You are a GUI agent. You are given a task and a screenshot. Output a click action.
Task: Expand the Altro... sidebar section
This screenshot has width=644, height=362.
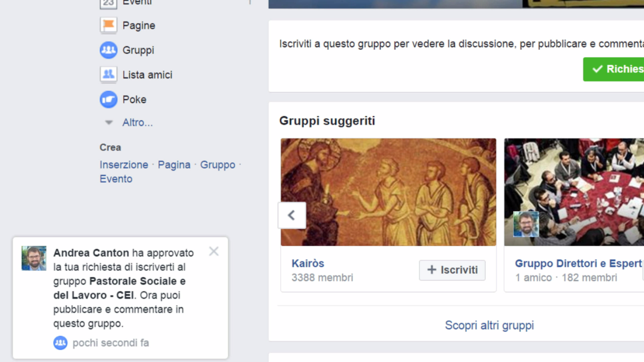point(137,123)
